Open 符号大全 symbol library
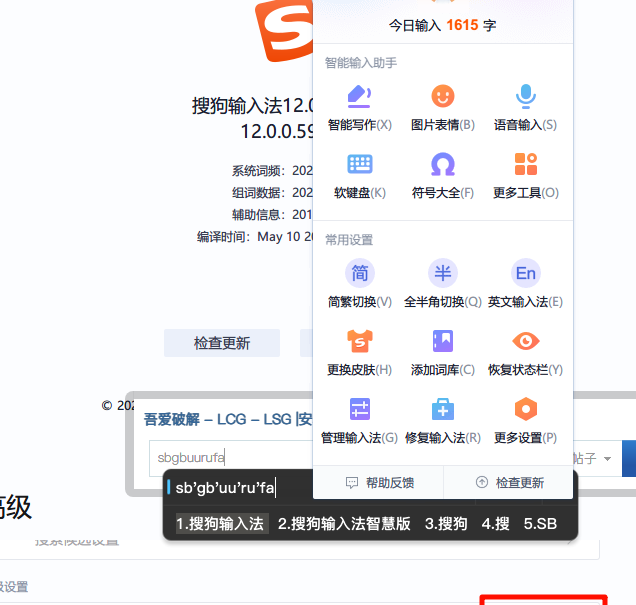This screenshot has height=605, width=636. click(x=443, y=176)
